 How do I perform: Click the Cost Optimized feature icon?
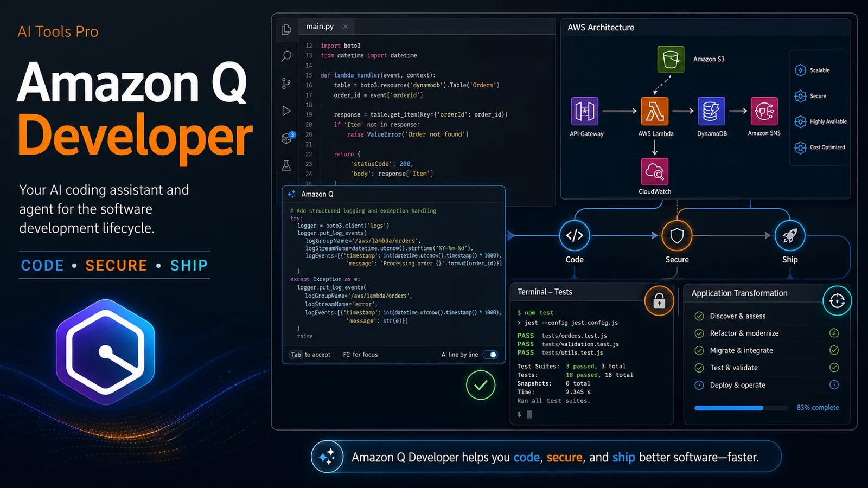click(x=800, y=147)
